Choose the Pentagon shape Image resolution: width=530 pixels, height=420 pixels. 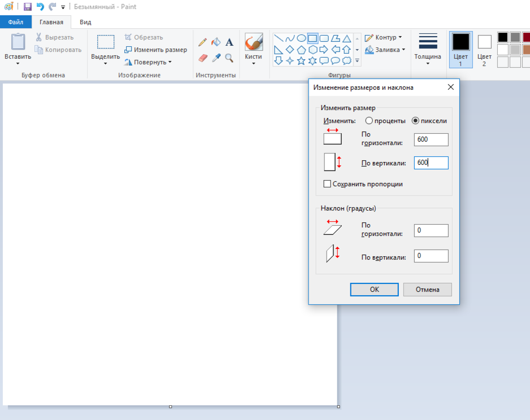pos(301,50)
